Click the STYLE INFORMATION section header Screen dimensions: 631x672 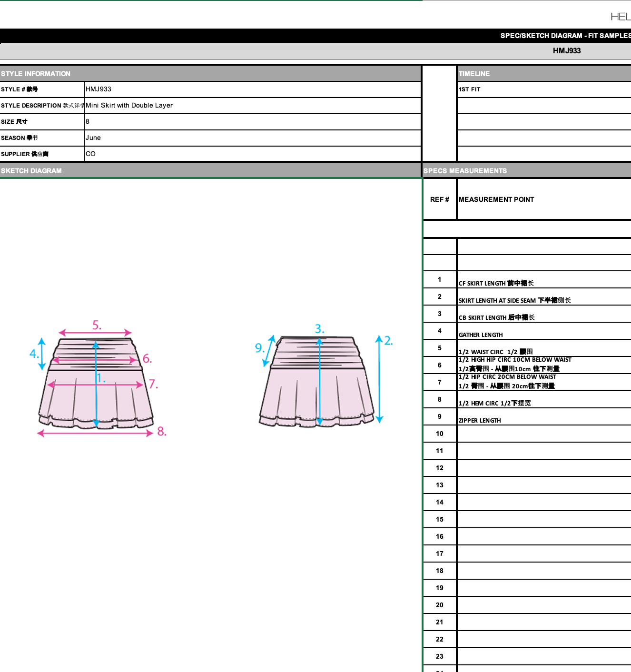210,74
